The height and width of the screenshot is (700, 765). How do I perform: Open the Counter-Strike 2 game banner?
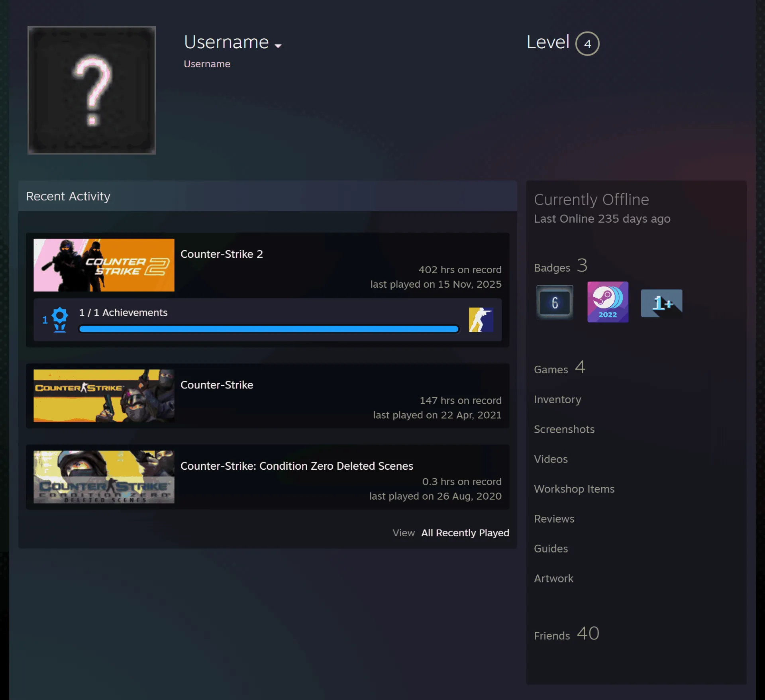click(x=104, y=265)
